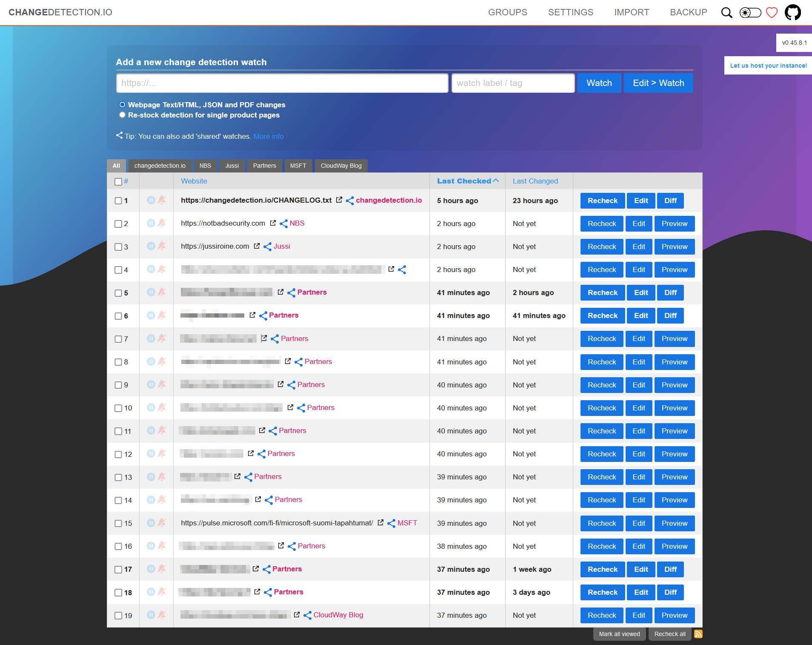Click Mark all viewed
This screenshot has height=645, width=812.
(x=620, y=634)
